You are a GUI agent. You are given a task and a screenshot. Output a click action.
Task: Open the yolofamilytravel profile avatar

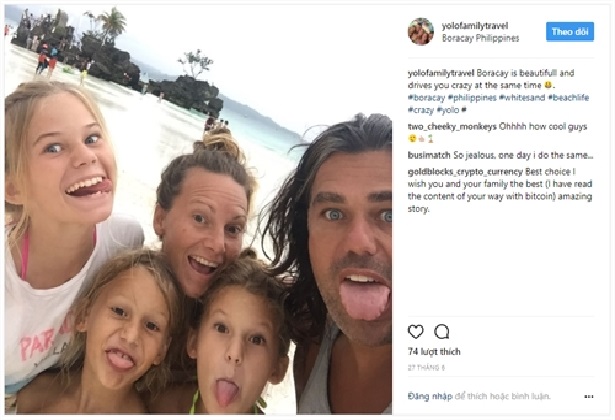click(x=421, y=31)
